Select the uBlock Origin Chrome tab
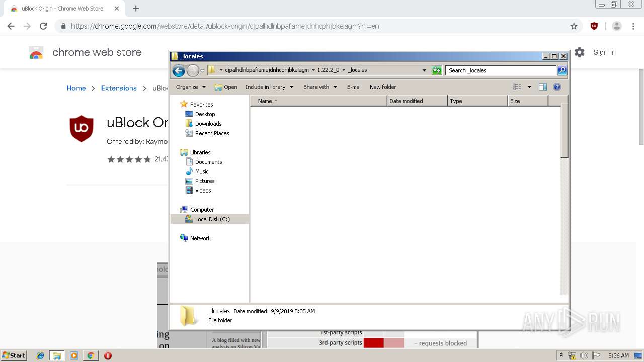Viewport: 644px width, 362px height. [65, 9]
